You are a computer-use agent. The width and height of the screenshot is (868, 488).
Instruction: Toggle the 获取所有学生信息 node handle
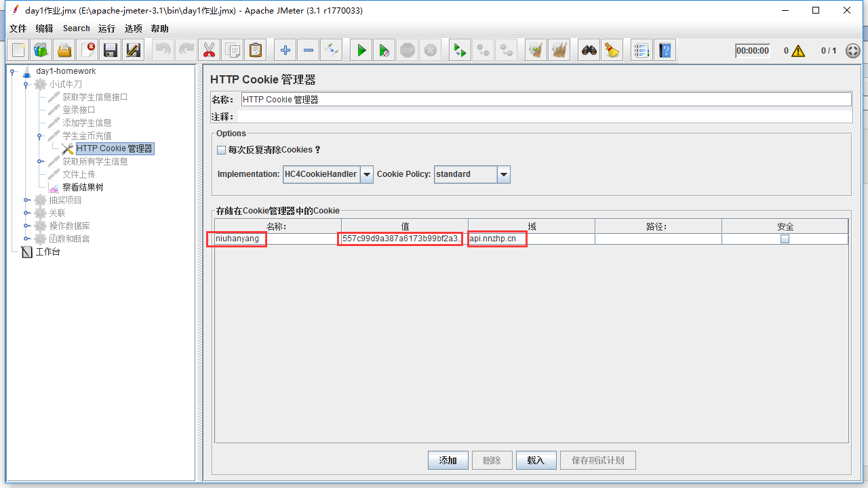click(41, 161)
